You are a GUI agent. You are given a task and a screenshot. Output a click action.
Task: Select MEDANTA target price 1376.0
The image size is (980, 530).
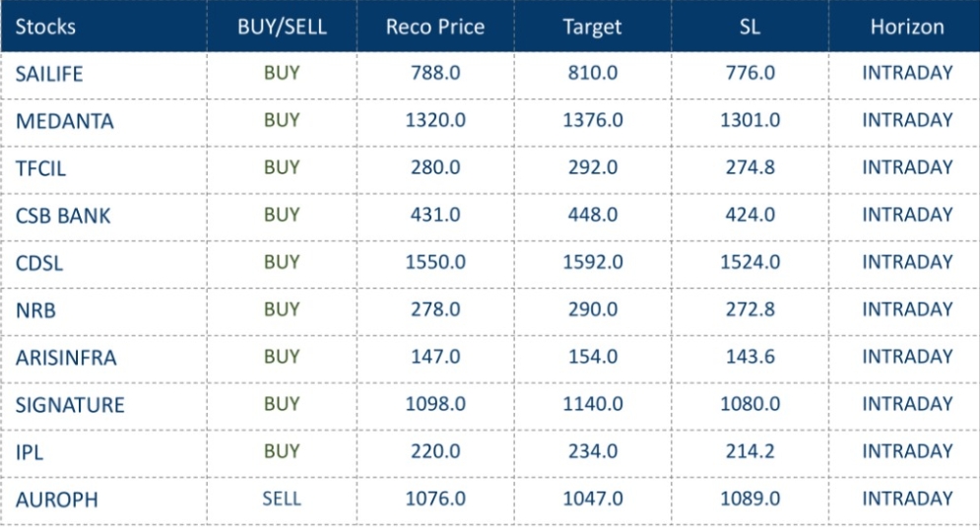click(592, 120)
